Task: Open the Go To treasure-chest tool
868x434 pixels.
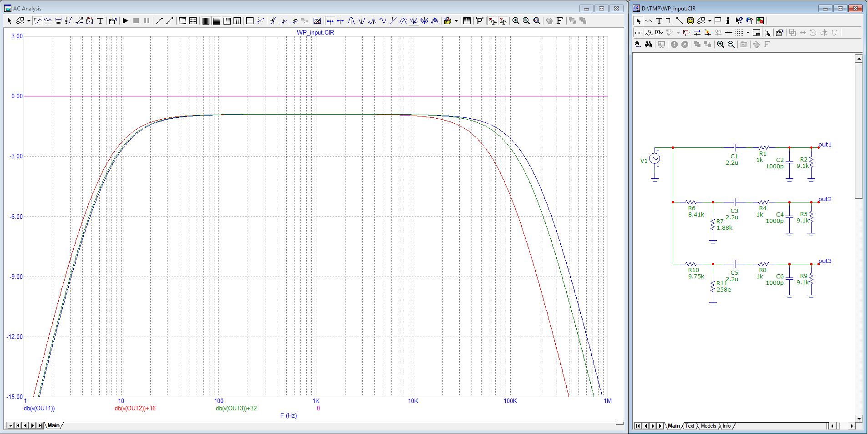Action: point(447,20)
